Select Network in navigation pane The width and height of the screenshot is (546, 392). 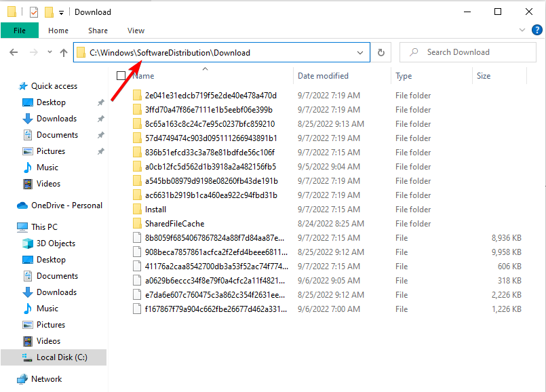coord(39,379)
